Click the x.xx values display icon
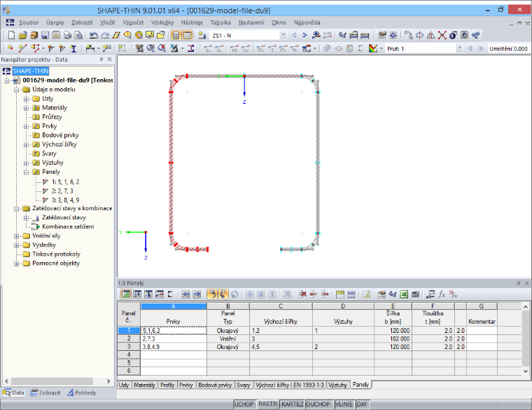This screenshot has width=532, height=410. [328, 35]
